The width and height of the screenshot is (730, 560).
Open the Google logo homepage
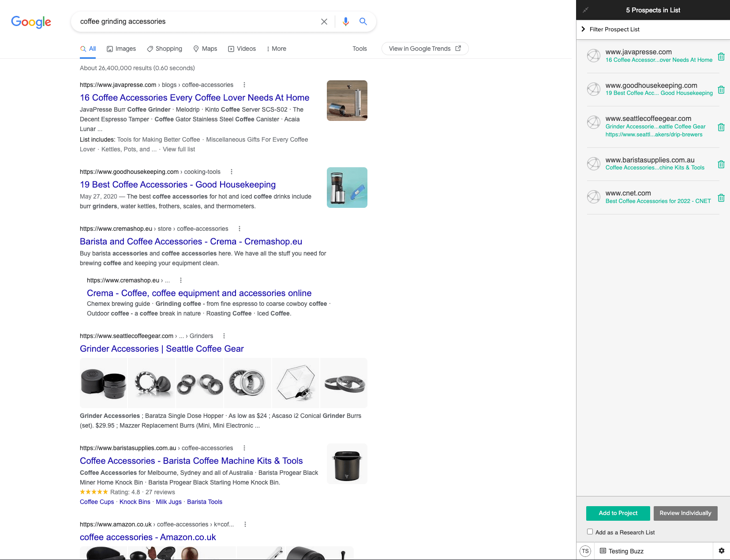(x=31, y=22)
